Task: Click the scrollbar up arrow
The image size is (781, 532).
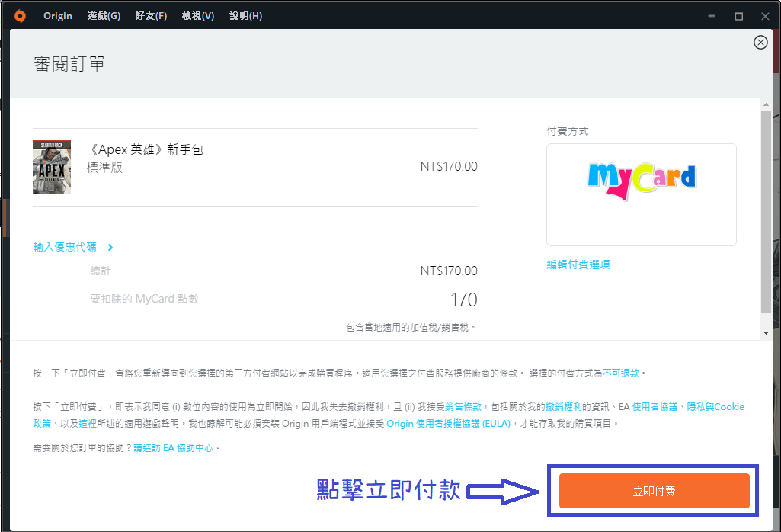Action: click(x=766, y=104)
